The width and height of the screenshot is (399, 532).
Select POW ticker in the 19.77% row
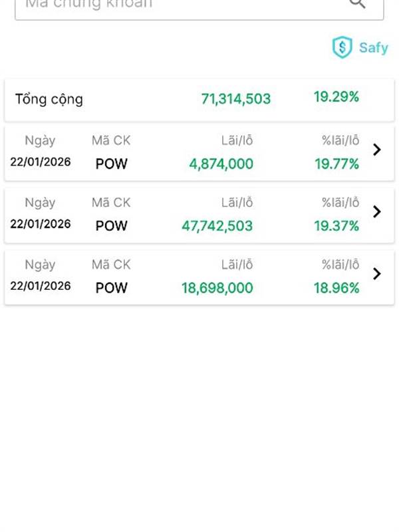(111, 164)
